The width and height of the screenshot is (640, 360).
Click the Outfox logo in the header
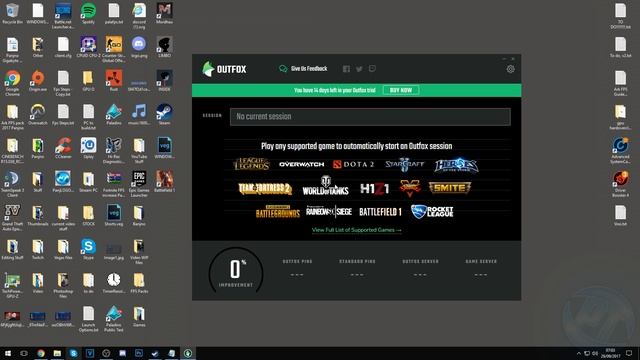pos(224,69)
